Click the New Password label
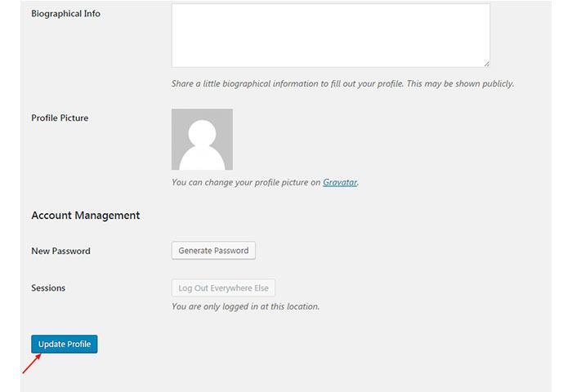This screenshot has width=572, height=392. click(x=61, y=251)
